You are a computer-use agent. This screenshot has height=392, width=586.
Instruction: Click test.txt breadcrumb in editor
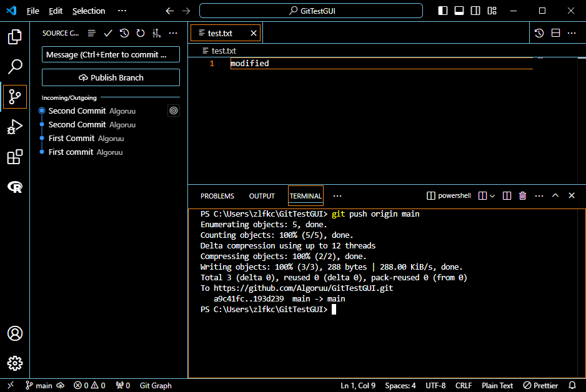pos(219,51)
